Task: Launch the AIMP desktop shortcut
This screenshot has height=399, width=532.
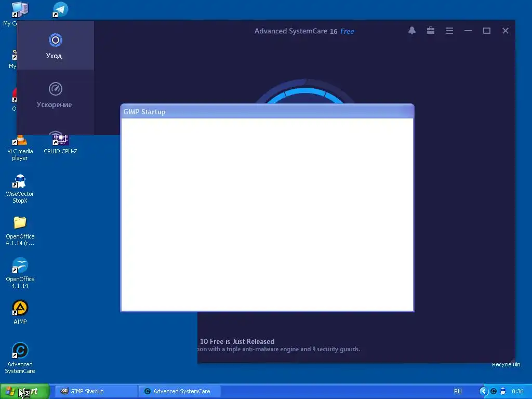Action: pos(20,312)
